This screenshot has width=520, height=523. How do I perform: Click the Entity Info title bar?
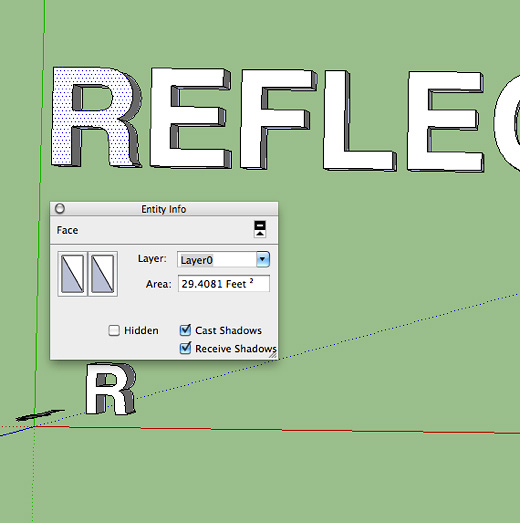point(164,209)
